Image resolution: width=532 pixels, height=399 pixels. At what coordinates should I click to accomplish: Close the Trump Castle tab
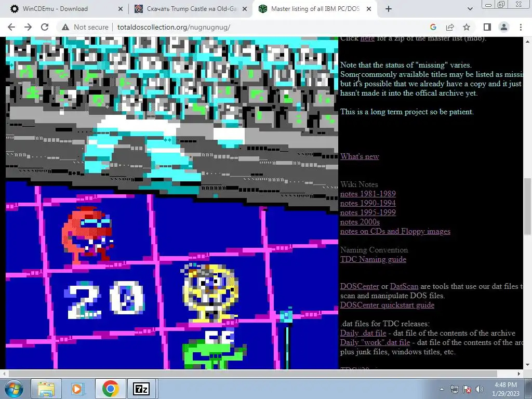(x=245, y=9)
